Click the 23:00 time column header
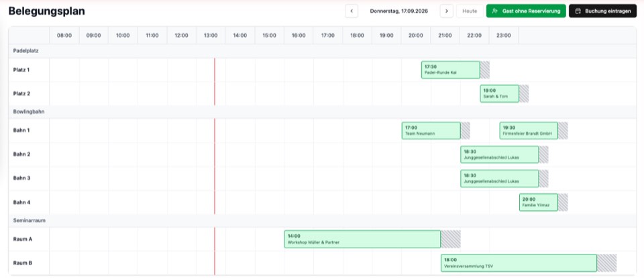Screen dimensions: 644x278 (504, 36)
